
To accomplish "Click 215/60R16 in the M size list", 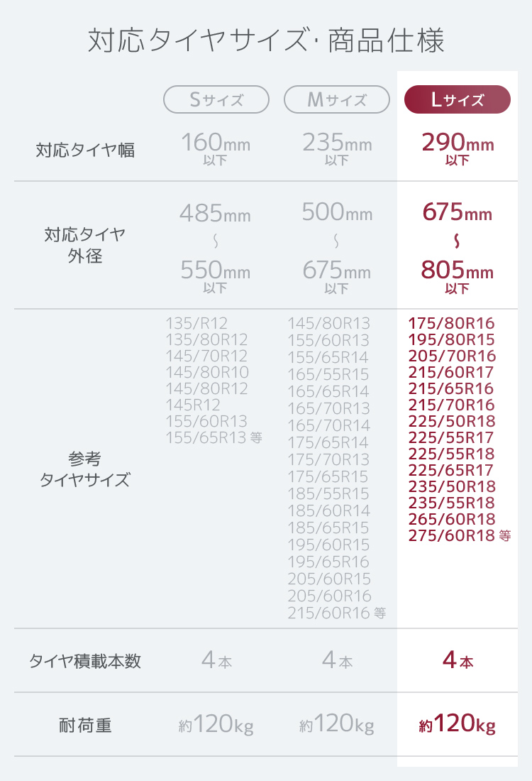I will (328, 613).
